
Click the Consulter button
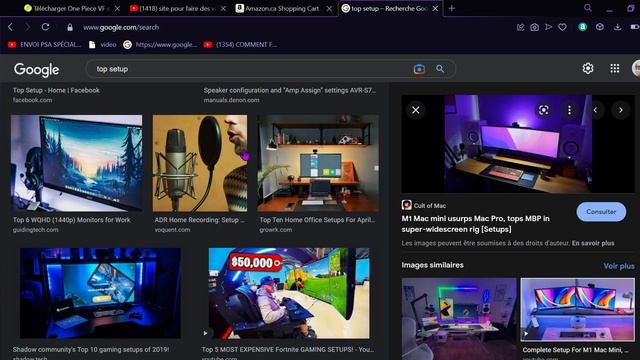click(x=601, y=212)
